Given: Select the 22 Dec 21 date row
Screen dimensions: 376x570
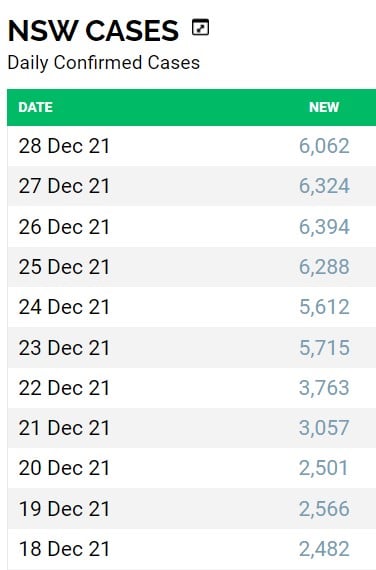Looking at the screenshot, I should pyautogui.click(x=192, y=388).
